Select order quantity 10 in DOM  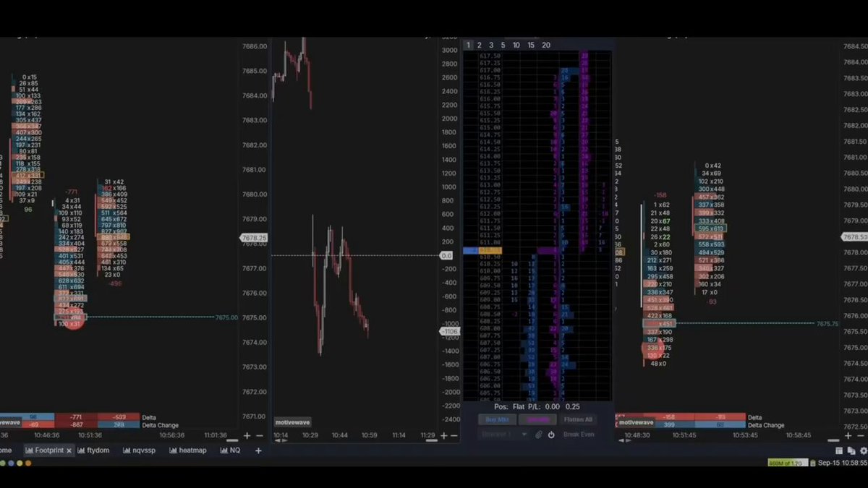click(x=516, y=45)
